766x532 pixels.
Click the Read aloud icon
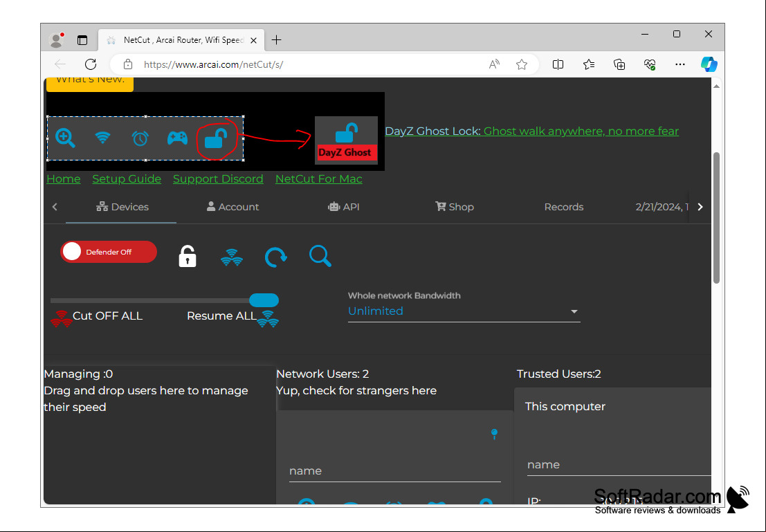494,64
